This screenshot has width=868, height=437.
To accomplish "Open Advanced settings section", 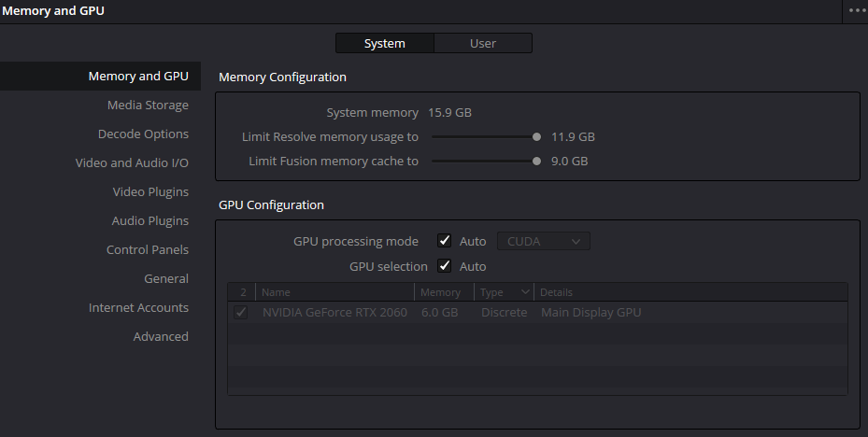I will pos(161,336).
